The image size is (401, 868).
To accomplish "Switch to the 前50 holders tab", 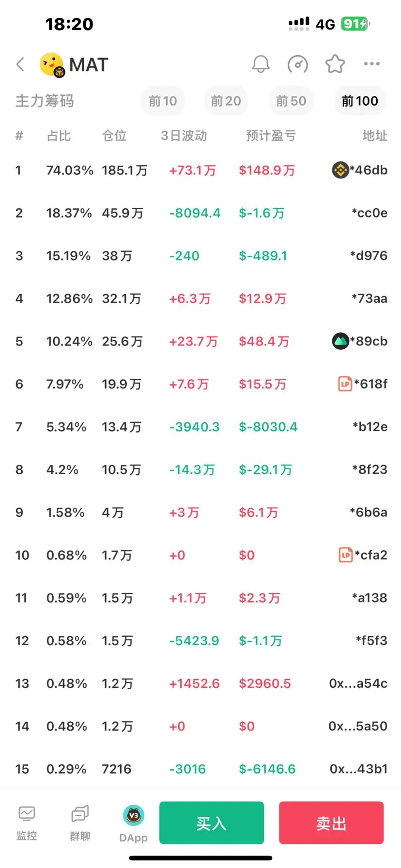I will (291, 101).
